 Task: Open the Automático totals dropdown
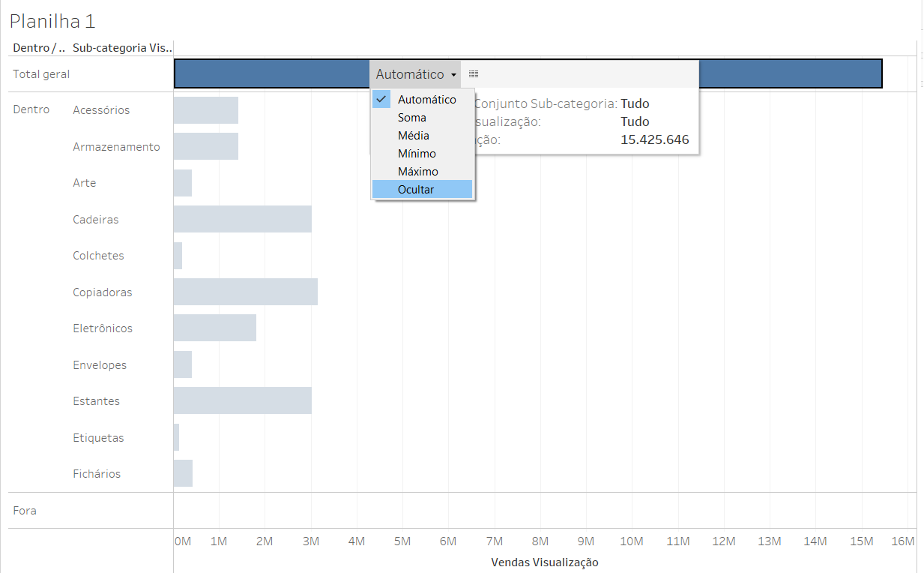(416, 74)
